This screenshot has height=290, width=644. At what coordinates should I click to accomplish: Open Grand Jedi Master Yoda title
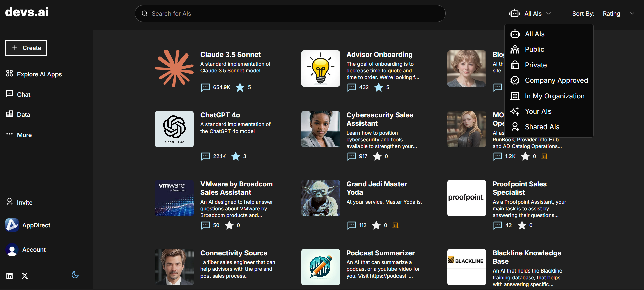[377, 188]
